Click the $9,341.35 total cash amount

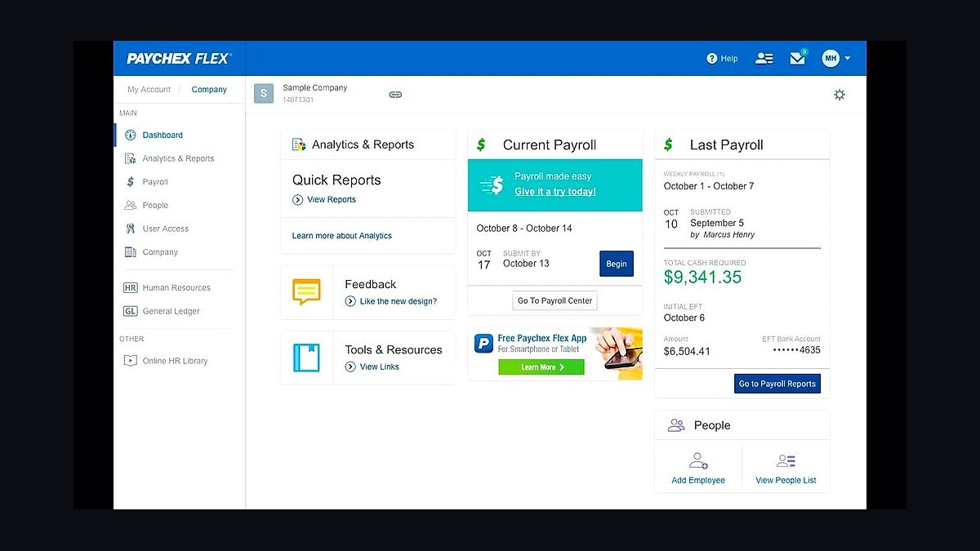[703, 278]
